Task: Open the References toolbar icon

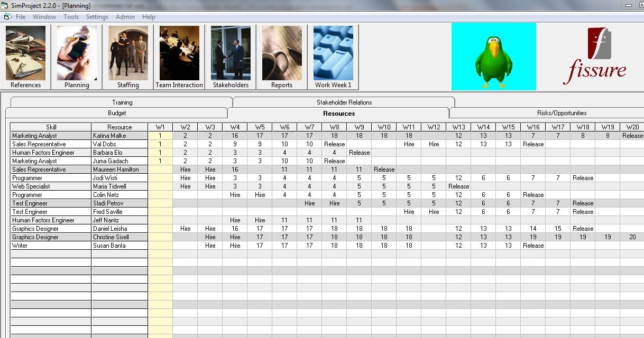Action: 25,57
